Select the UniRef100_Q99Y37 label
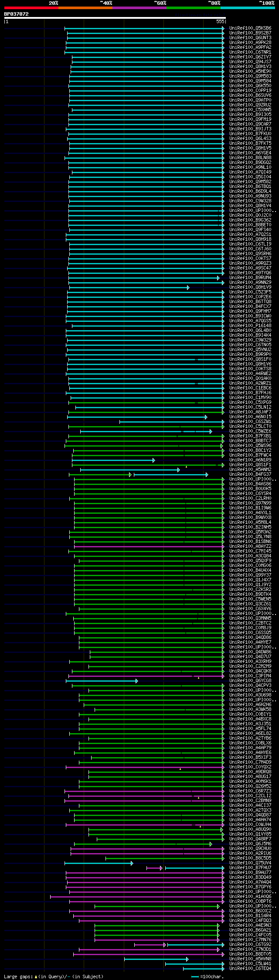 point(250,575)
